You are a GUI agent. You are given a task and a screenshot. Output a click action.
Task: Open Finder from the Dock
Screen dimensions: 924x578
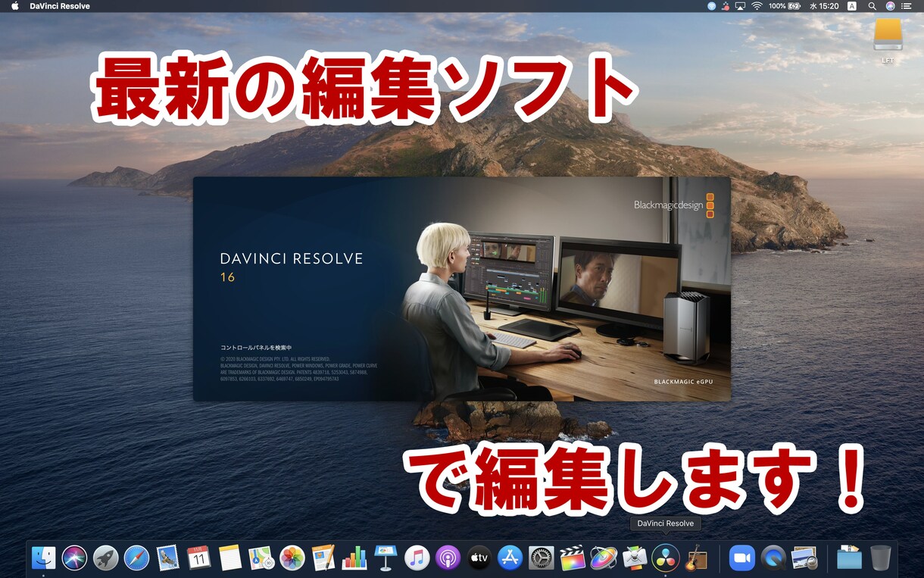43,558
